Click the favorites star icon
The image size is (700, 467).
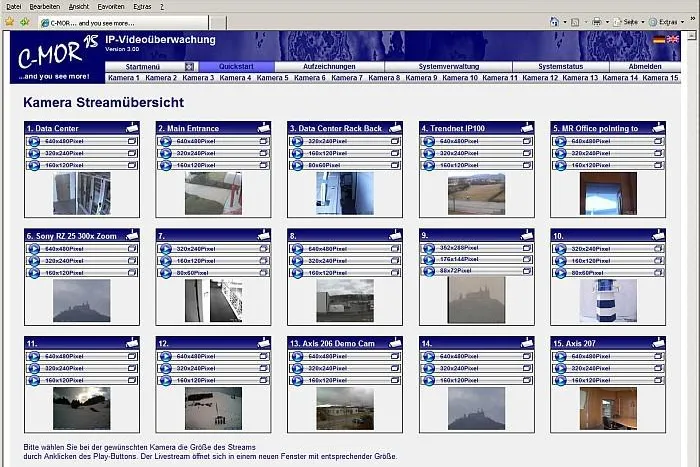coord(9,21)
